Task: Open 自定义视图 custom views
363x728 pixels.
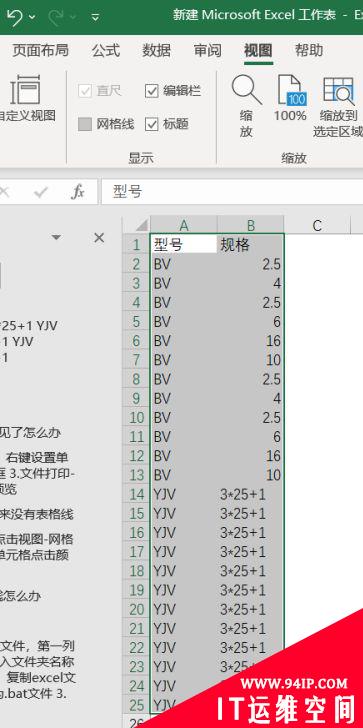Action: tap(27, 98)
